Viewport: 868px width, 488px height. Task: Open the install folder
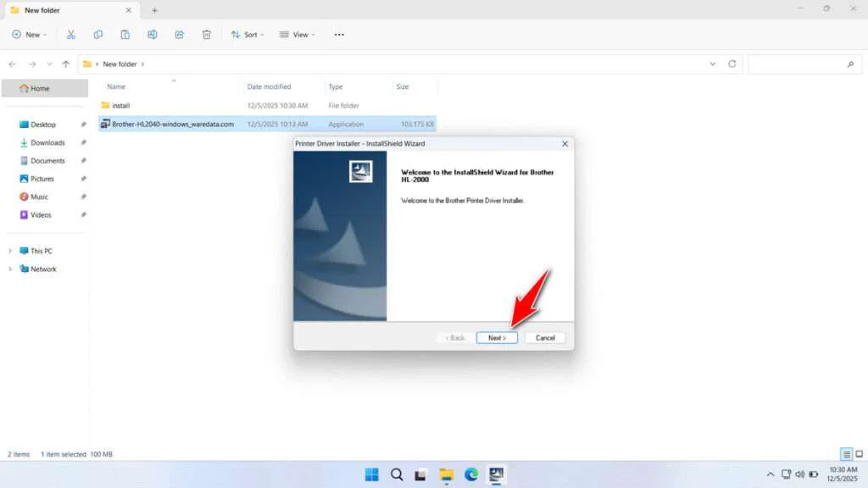click(x=120, y=105)
